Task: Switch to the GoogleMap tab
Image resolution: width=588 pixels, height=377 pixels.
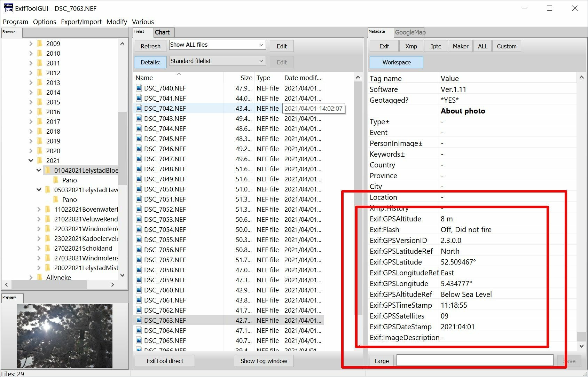Action: pos(410,32)
